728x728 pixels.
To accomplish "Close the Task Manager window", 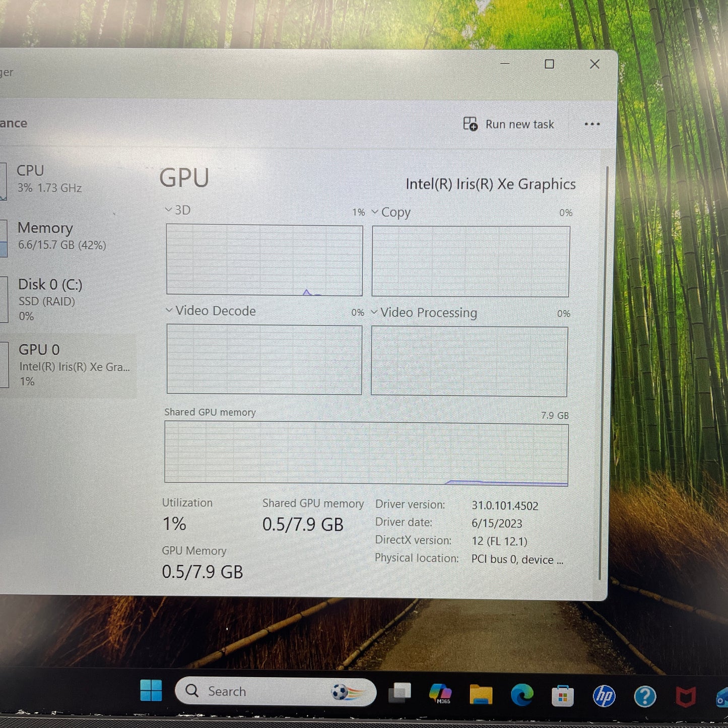I will click(594, 64).
